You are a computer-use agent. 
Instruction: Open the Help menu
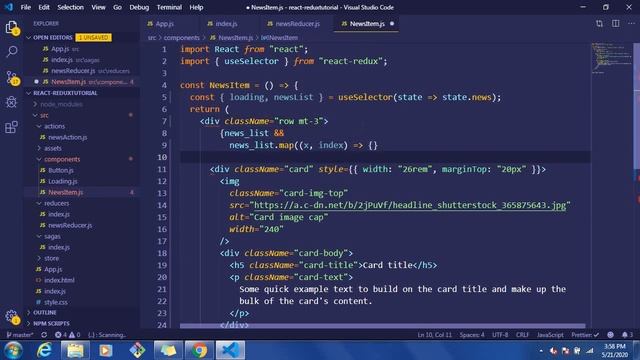point(196,7)
